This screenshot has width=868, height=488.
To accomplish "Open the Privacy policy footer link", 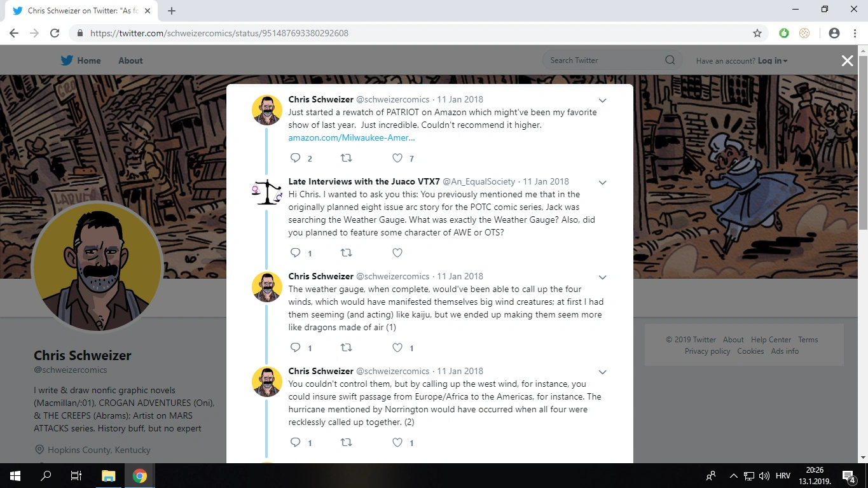I will [x=707, y=351].
